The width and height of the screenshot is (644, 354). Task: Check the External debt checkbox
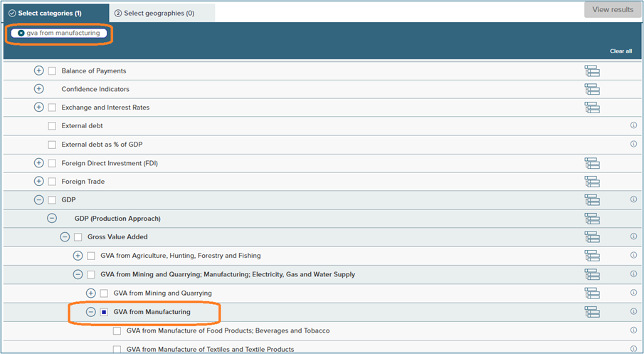tap(52, 126)
